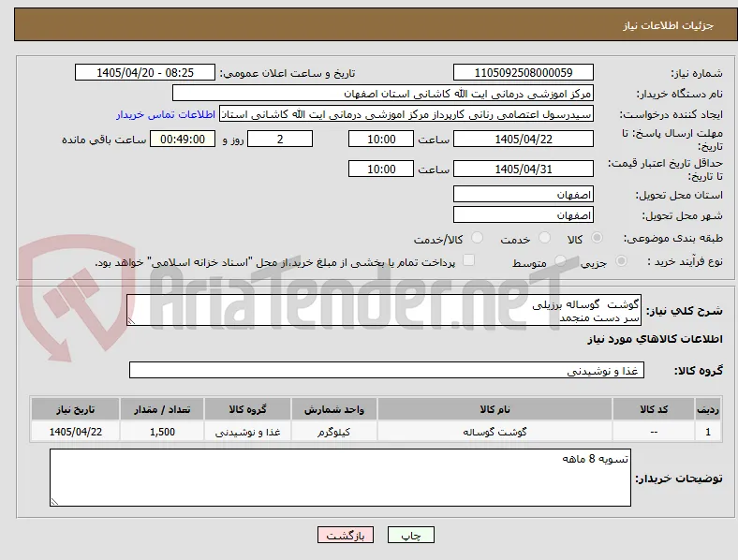
Task: Select the جزیی purchase type radio
Action: tap(621, 260)
